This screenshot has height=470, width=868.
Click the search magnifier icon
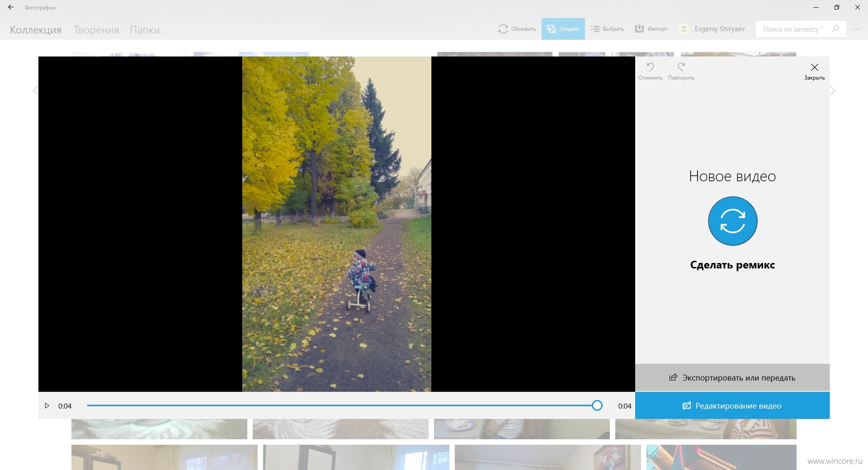(x=836, y=29)
